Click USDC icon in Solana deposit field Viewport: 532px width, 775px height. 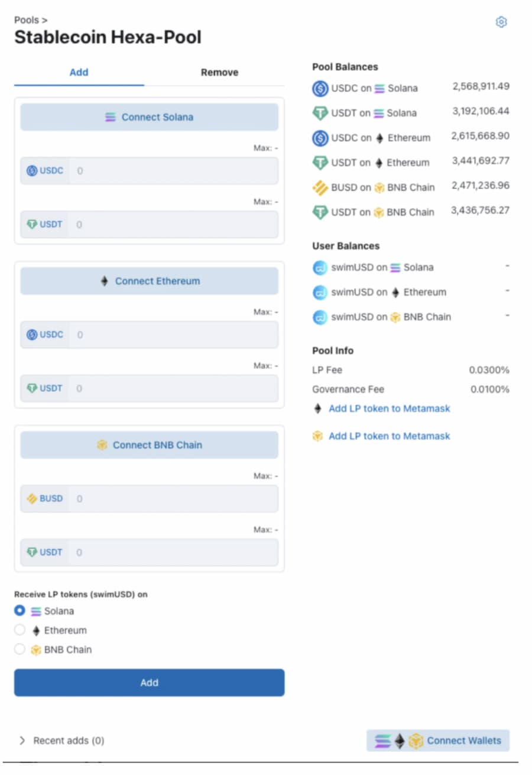click(x=32, y=171)
